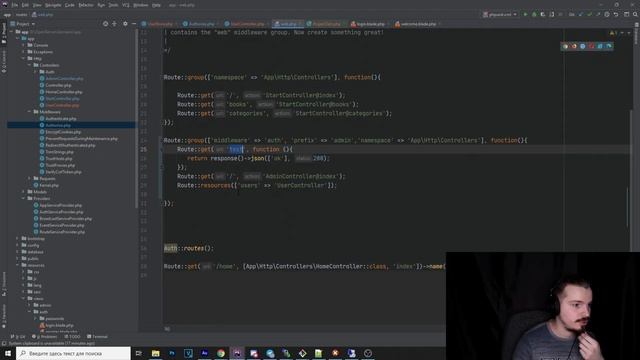640x360 pixels.
Task: Click 'Auth' on the Auth::routes() line
Action: [171, 248]
